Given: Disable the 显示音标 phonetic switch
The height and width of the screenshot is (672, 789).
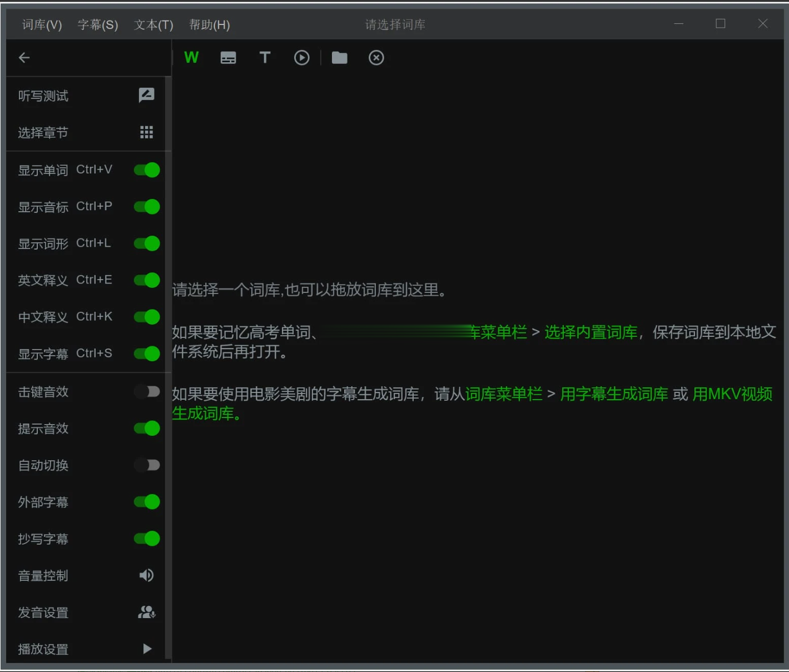Looking at the screenshot, I should click(x=147, y=207).
